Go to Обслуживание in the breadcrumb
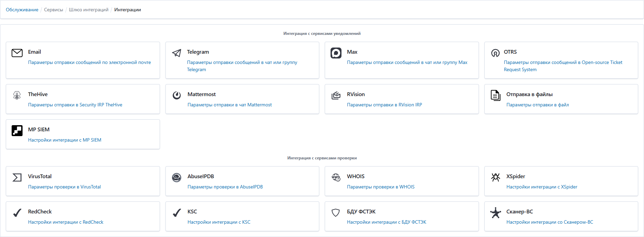Viewport: 644px width, 237px height. click(x=22, y=10)
